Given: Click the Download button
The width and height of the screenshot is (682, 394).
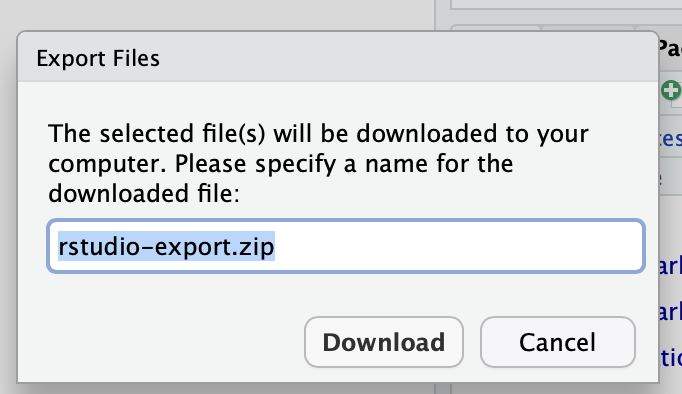Looking at the screenshot, I should [x=384, y=342].
